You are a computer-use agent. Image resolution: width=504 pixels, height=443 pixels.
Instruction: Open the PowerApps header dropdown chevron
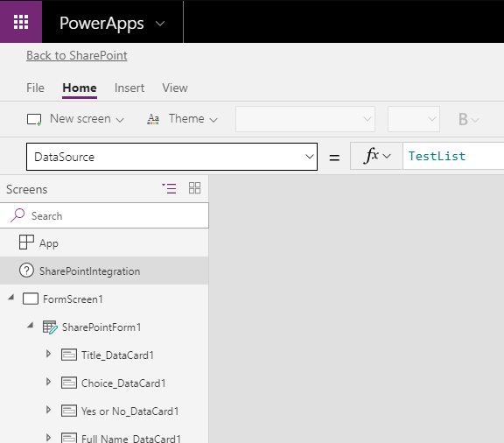160,24
